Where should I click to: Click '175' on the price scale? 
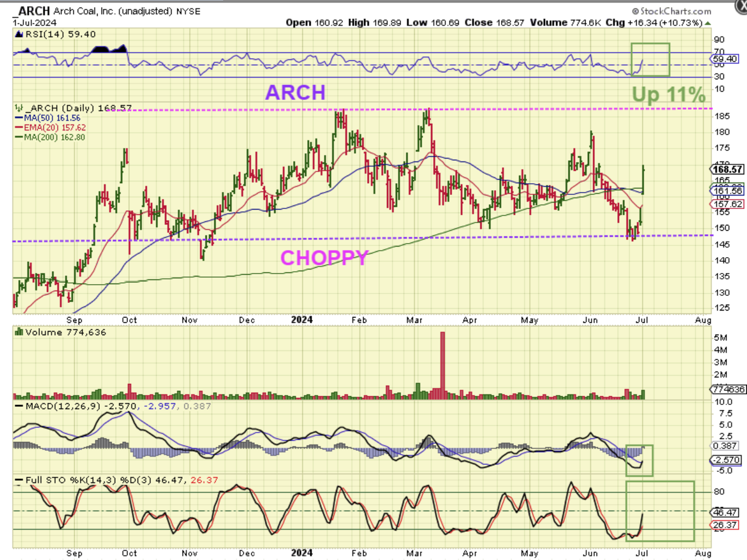722,148
